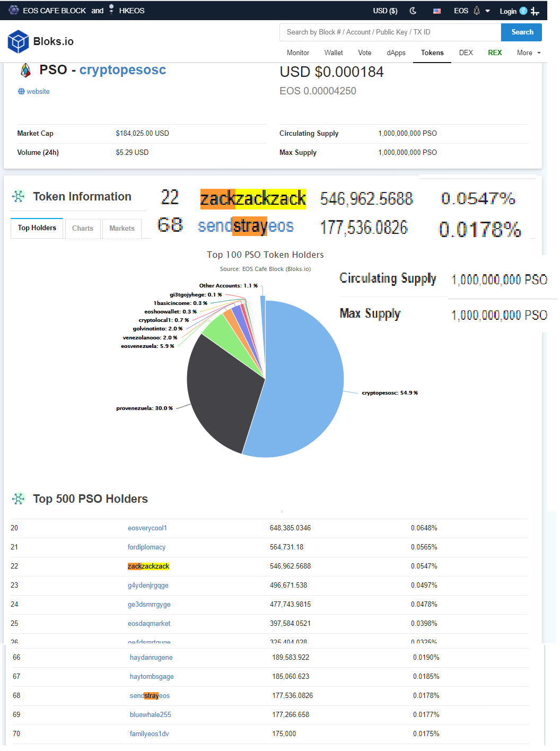Expand the More menu
Image resolution: width=560 pixels, height=751 pixels.
coord(528,53)
